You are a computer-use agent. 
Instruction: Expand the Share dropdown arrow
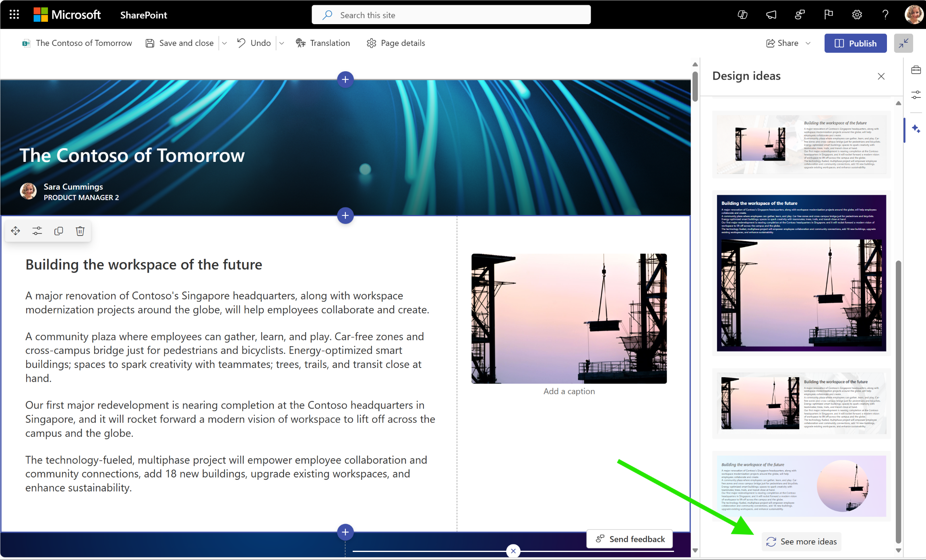click(808, 43)
